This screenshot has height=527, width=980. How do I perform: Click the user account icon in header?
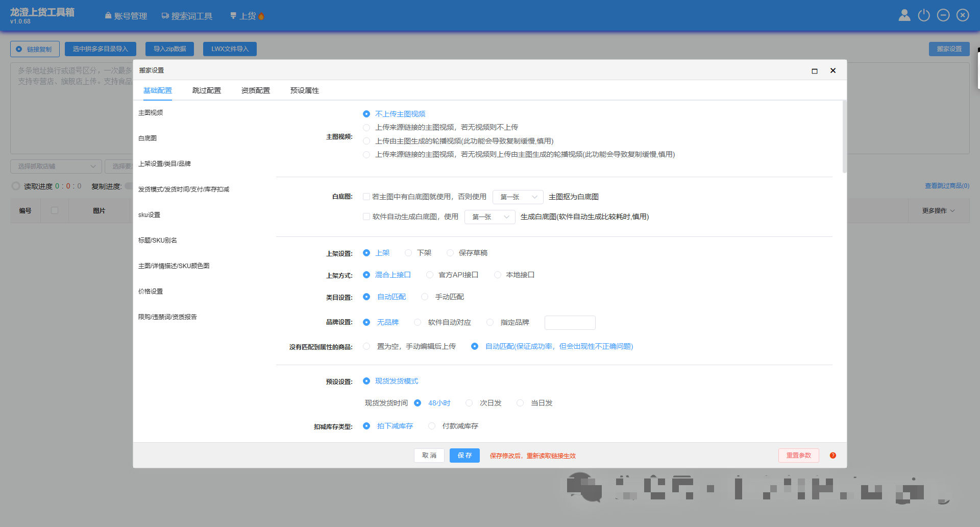(904, 15)
